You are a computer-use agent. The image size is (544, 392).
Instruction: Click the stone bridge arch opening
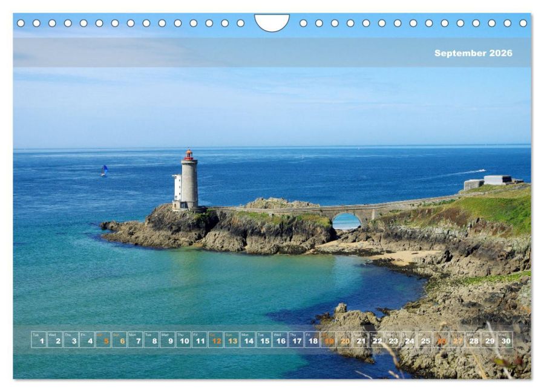346,221
